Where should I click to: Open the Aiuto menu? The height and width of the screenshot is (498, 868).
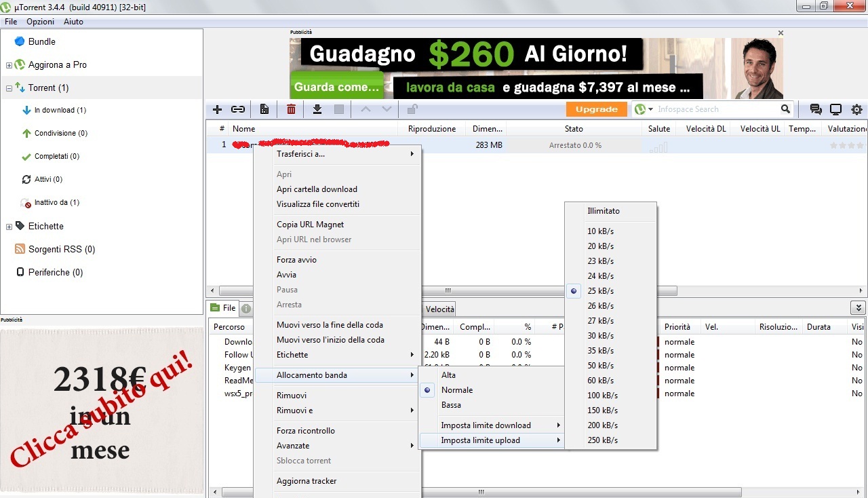click(x=73, y=22)
